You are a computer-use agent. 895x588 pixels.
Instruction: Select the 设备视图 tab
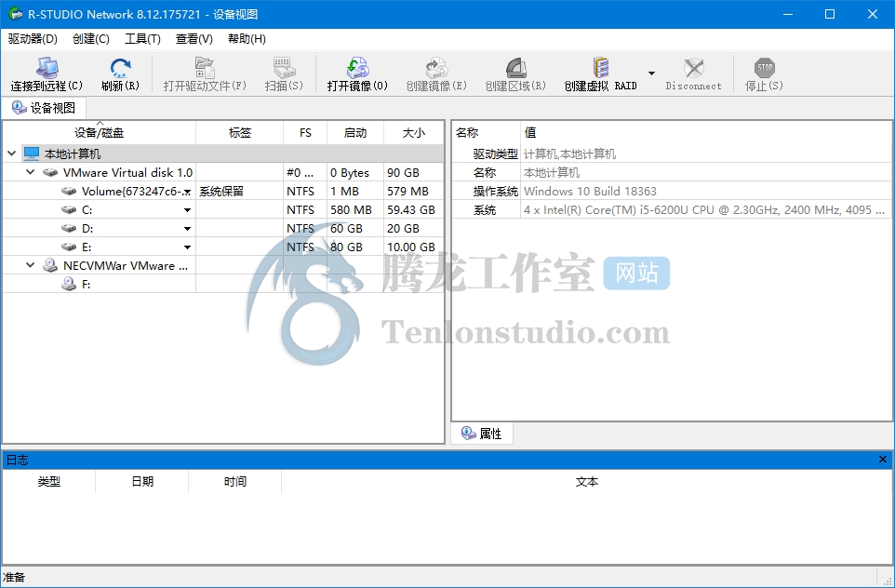click(44, 108)
